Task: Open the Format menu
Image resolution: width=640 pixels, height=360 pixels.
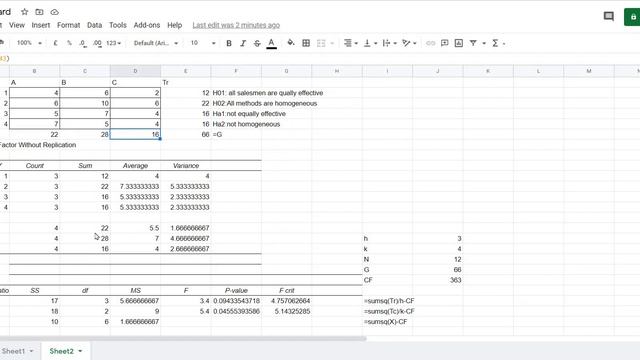Action: click(69, 25)
